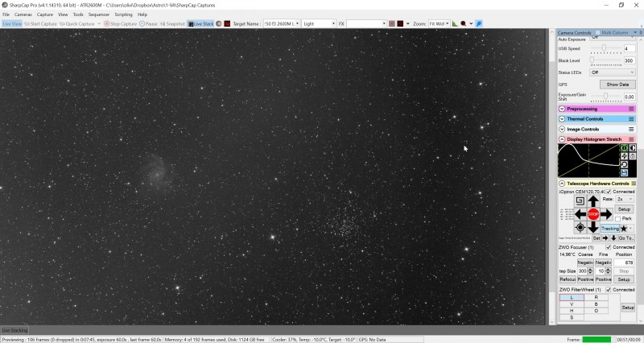Toggle Live View in the toolbar

pos(12,24)
